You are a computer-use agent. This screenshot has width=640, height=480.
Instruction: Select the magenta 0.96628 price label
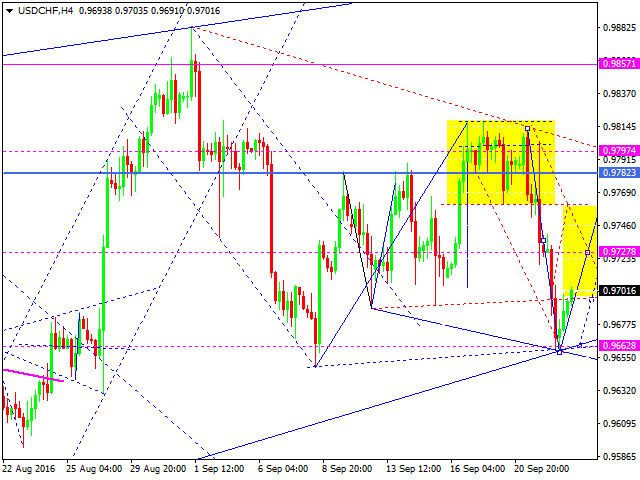[x=619, y=345]
